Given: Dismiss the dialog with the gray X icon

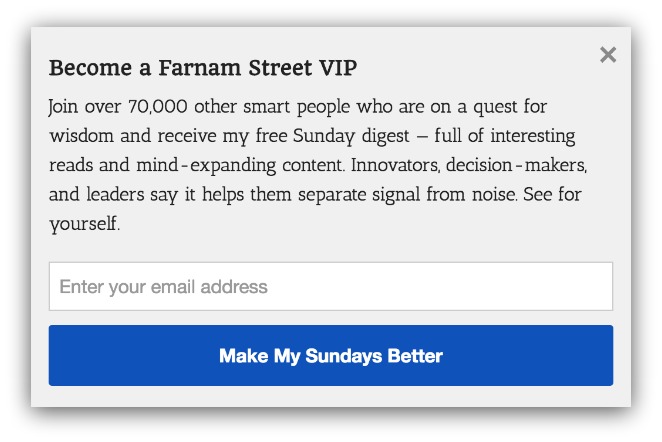Looking at the screenshot, I should click(608, 55).
